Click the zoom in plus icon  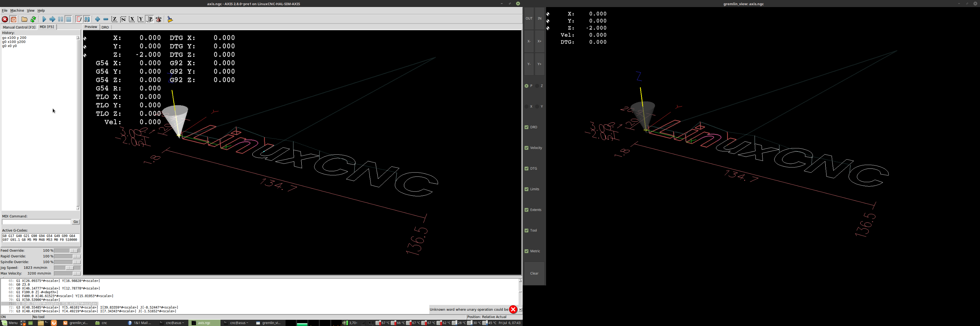[x=97, y=19]
